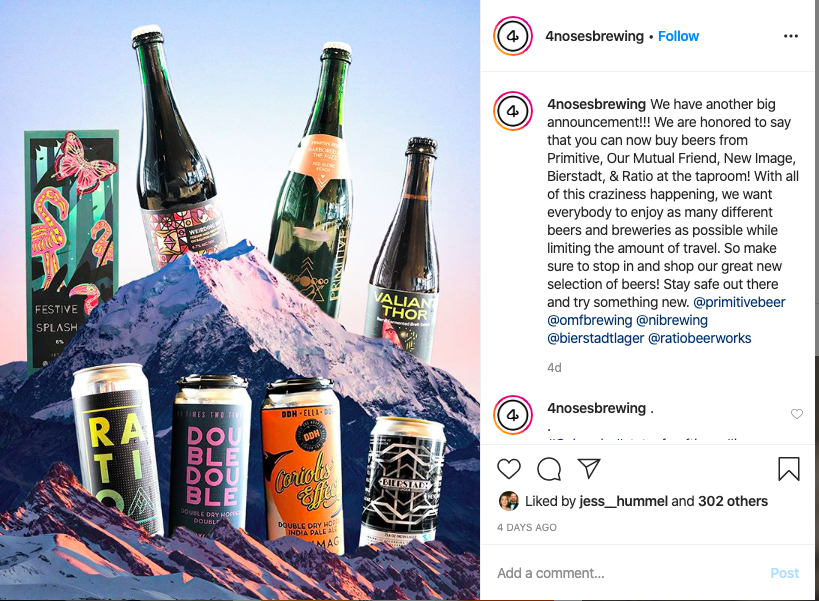The width and height of the screenshot is (819, 601).
Task: Submit comment with the Post button
Action: click(785, 573)
